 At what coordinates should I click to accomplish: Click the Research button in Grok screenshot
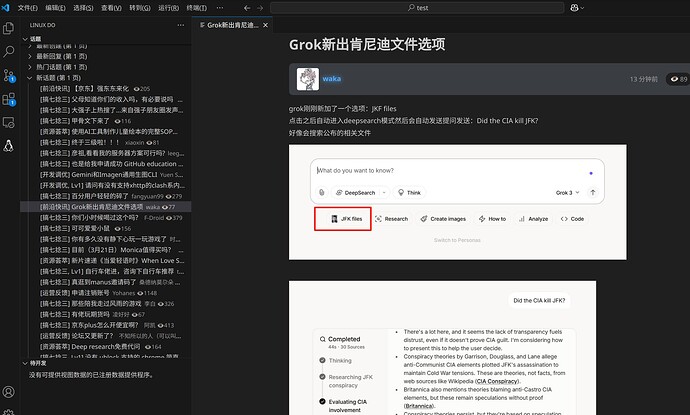pyautogui.click(x=392, y=219)
